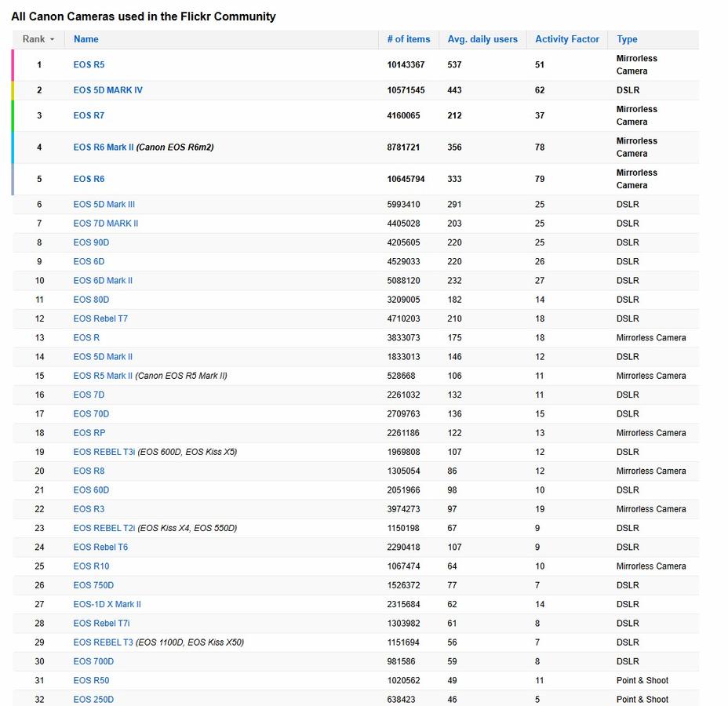Open the EOS R7 camera link
Screen dimensions: 728x706
coord(89,115)
